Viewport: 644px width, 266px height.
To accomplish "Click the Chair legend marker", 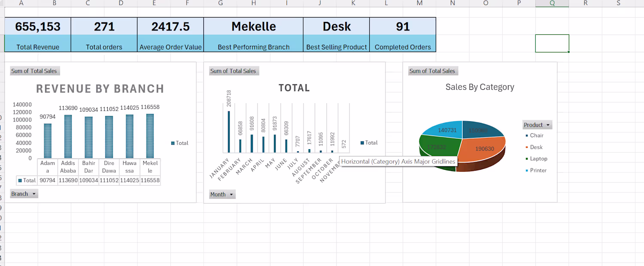I will click(527, 135).
